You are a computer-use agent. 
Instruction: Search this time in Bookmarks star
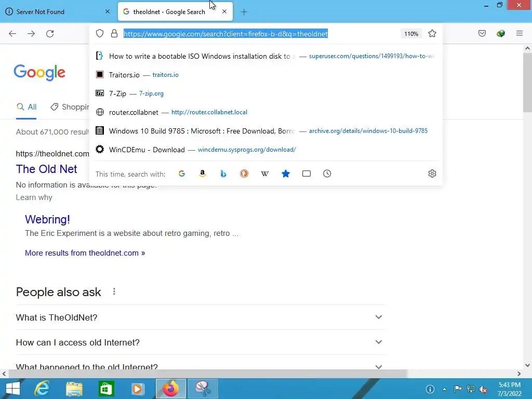click(286, 174)
